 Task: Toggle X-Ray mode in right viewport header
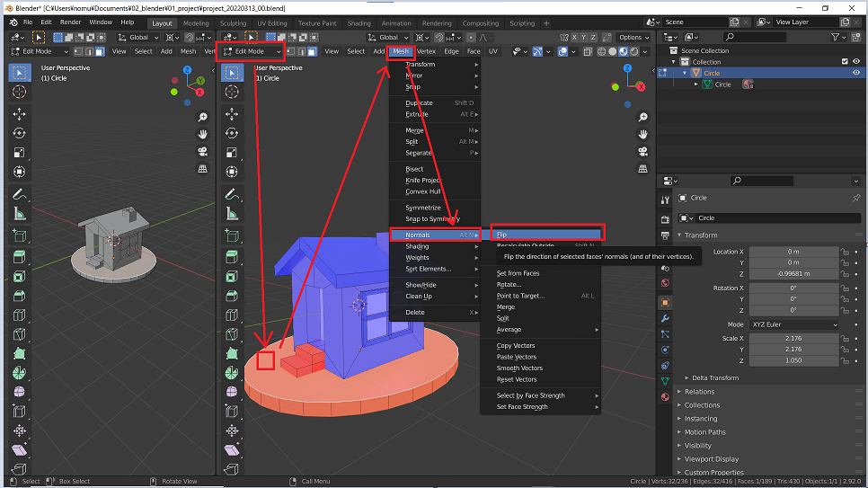pos(588,51)
